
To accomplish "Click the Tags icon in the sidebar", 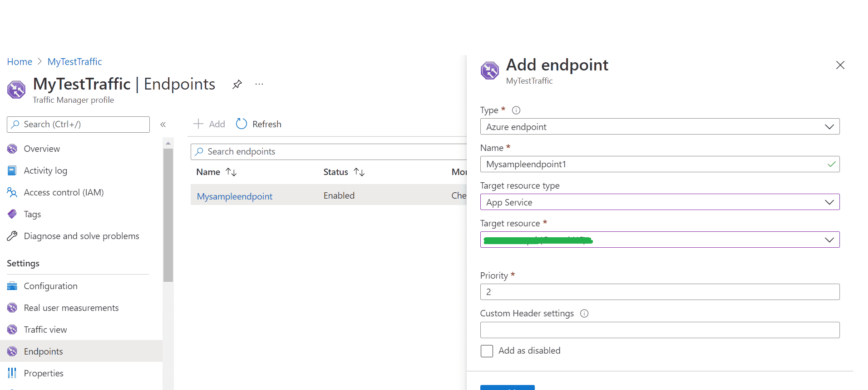I will click(x=12, y=214).
